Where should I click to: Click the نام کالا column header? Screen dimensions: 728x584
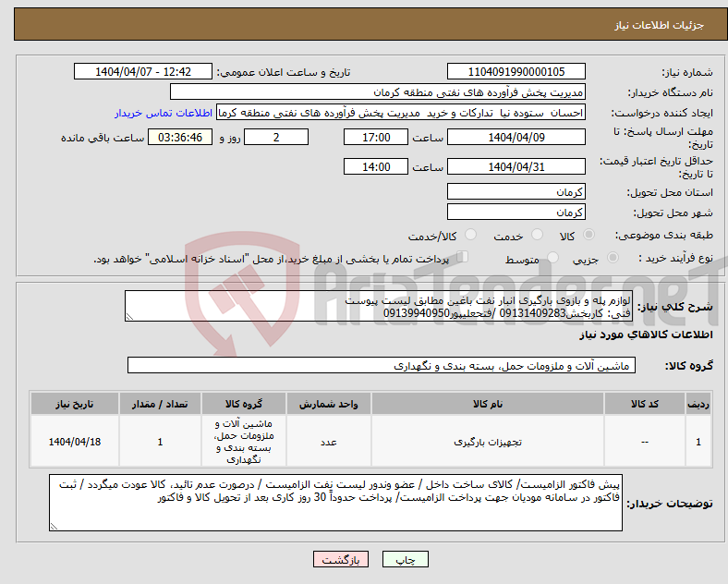click(x=488, y=404)
